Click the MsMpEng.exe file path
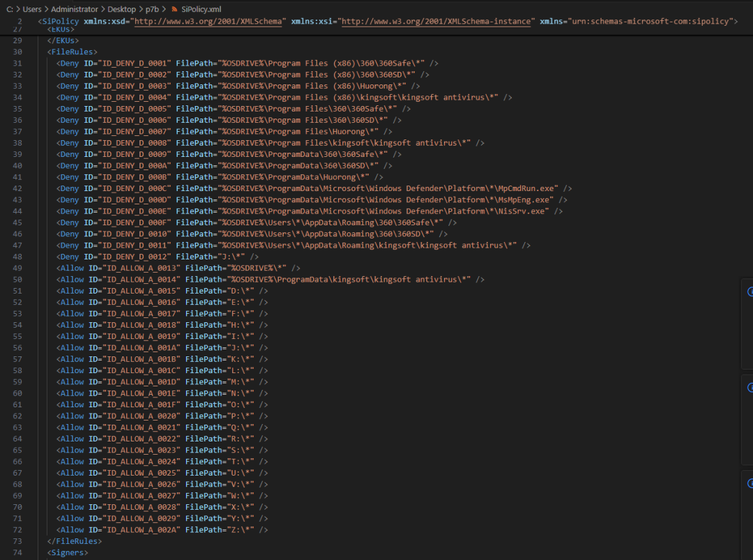The height and width of the screenshot is (560, 753). pos(386,199)
